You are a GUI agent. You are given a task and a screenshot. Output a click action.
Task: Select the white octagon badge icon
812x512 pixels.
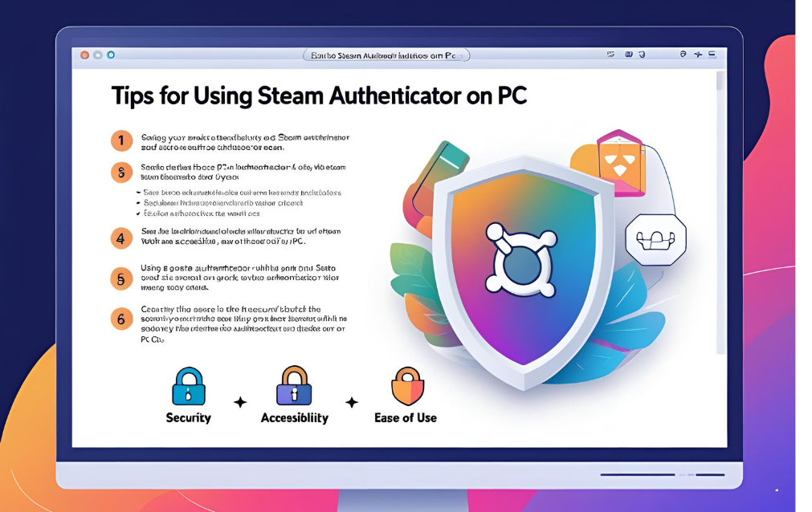pos(655,239)
